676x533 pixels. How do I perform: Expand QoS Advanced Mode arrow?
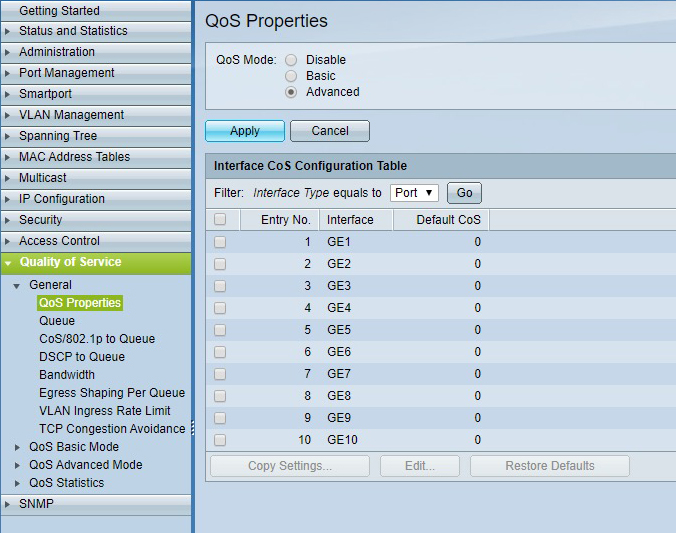pos(17,465)
